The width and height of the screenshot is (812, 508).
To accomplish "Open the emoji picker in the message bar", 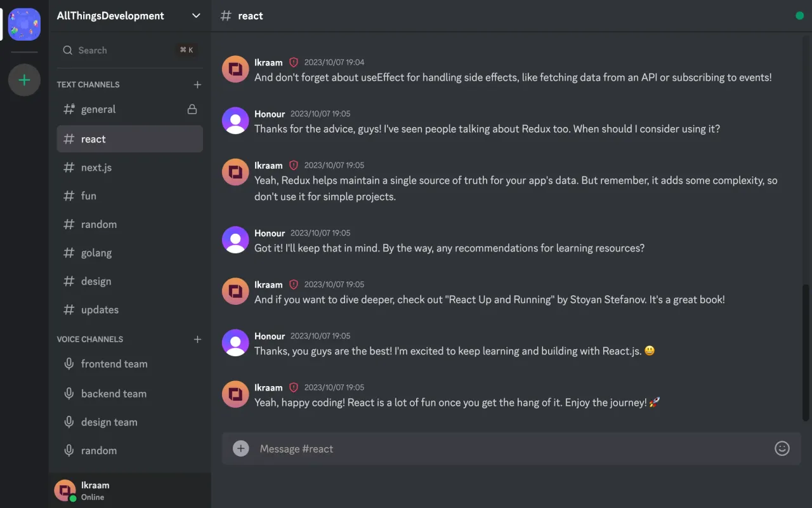I will pos(782,448).
